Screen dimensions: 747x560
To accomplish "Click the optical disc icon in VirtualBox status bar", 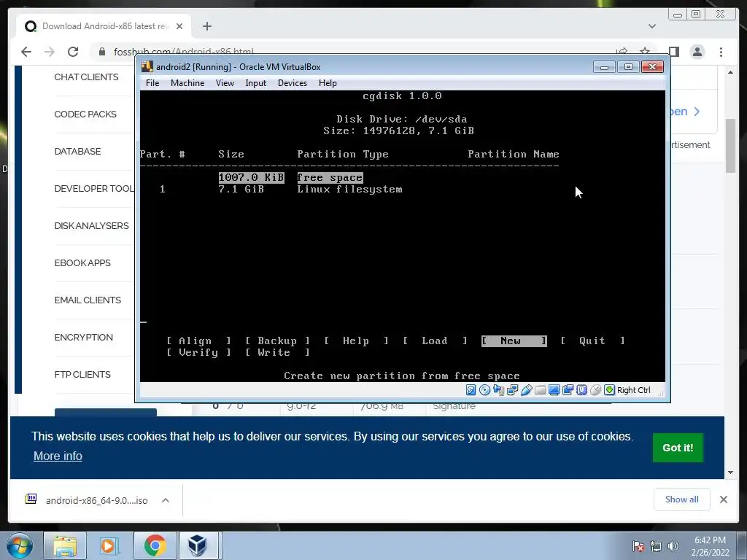I will 484,390.
